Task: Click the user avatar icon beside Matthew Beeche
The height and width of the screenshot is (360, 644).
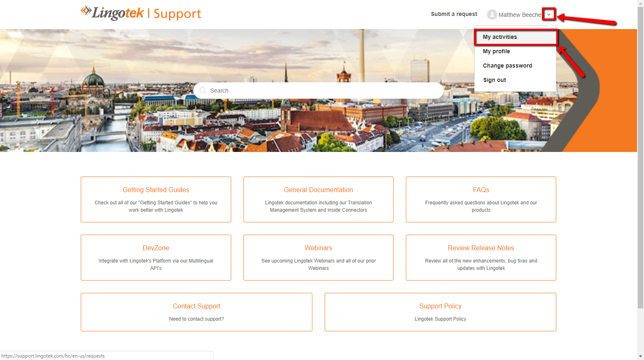Action: click(x=492, y=15)
